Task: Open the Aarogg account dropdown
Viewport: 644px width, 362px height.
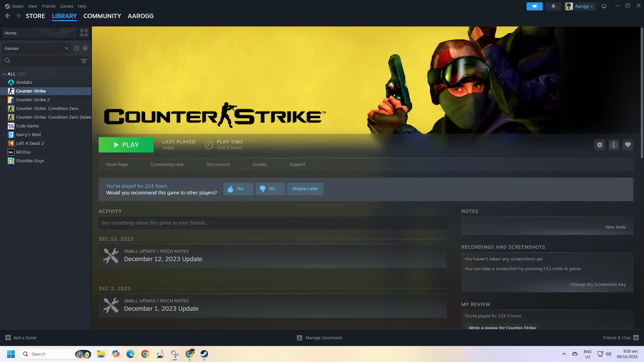Action: pos(584,6)
